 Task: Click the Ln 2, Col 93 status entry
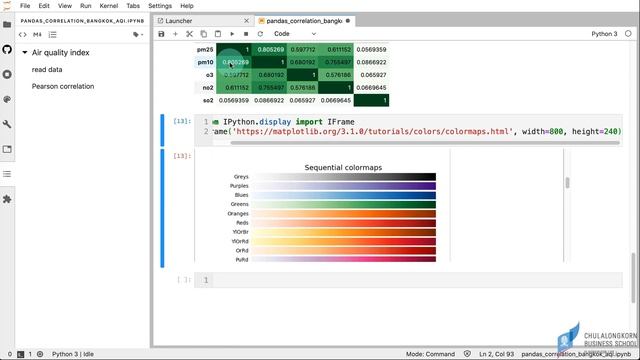click(497, 354)
